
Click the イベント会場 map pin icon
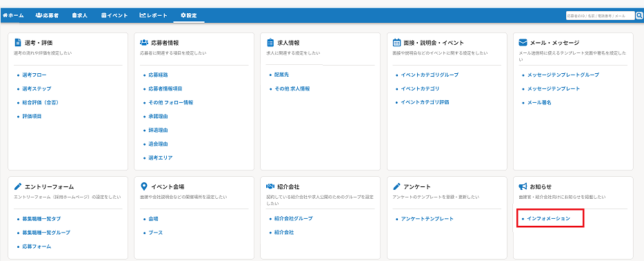[x=143, y=186]
